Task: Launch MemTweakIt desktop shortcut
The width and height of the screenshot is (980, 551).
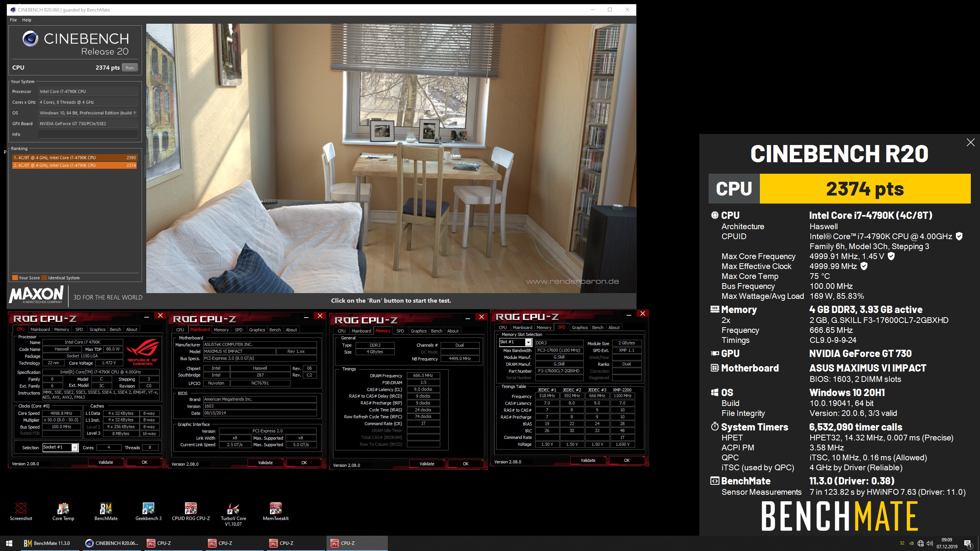Action: click(276, 512)
